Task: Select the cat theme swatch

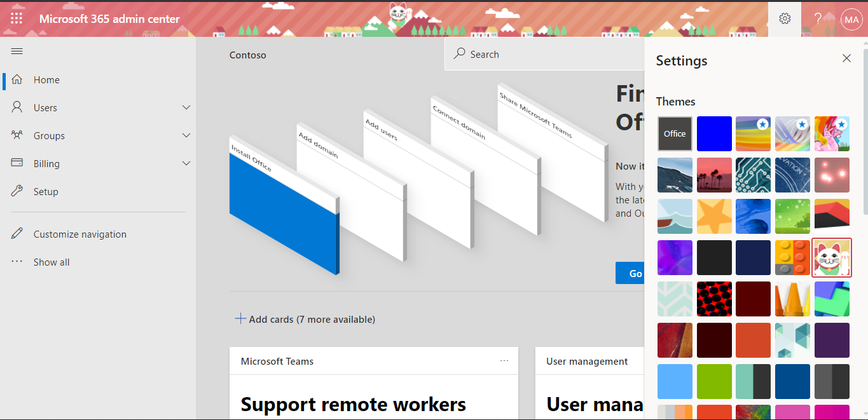Action: click(832, 257)
